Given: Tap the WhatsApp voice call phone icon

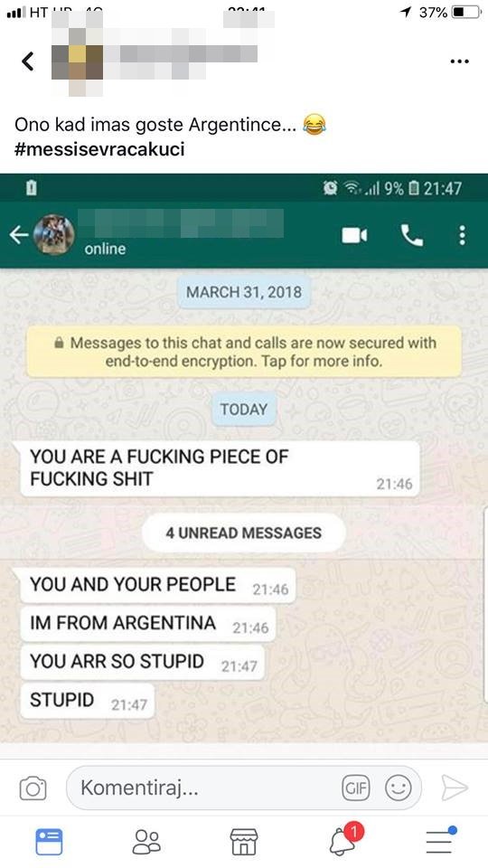Looking at the screenshot, I should coord(412,236).
